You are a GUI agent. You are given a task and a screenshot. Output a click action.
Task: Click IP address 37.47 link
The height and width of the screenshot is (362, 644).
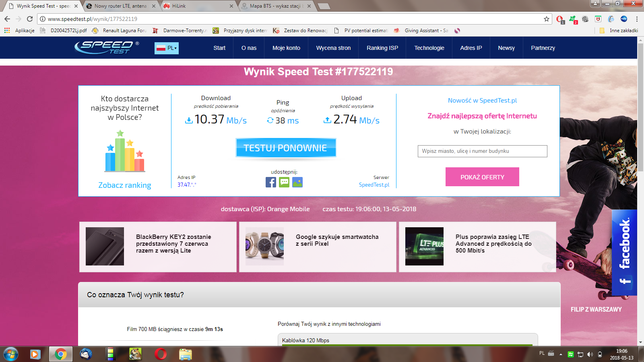tap(187, 185)
